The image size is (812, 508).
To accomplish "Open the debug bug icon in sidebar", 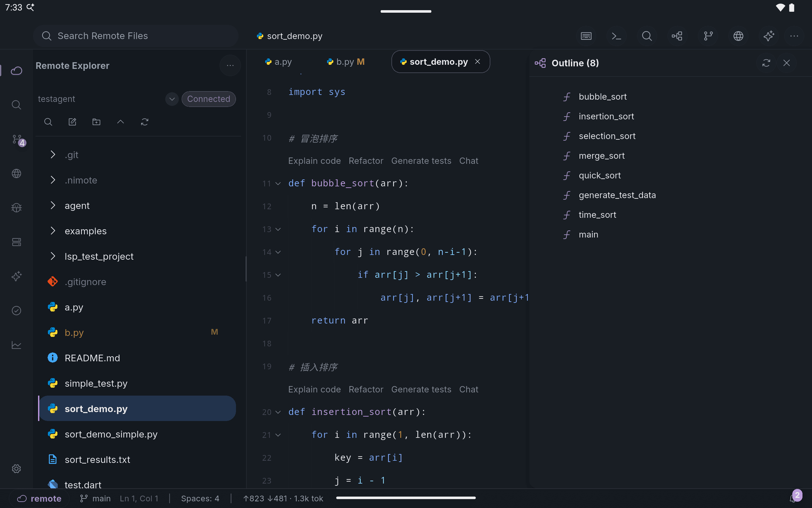I will click(16, 208).
